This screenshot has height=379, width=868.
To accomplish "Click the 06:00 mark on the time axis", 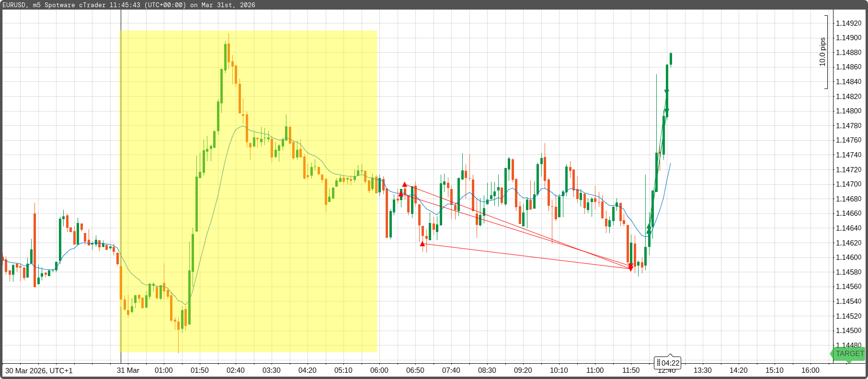I will 379,370.
